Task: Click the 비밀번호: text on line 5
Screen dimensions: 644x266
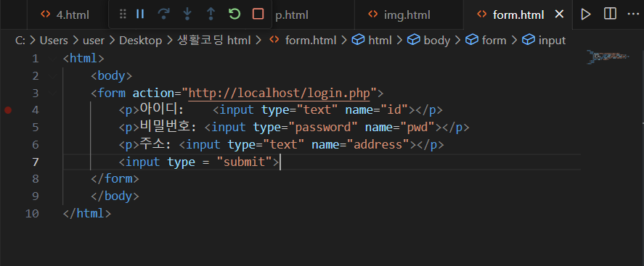Action: pos(168,127)
